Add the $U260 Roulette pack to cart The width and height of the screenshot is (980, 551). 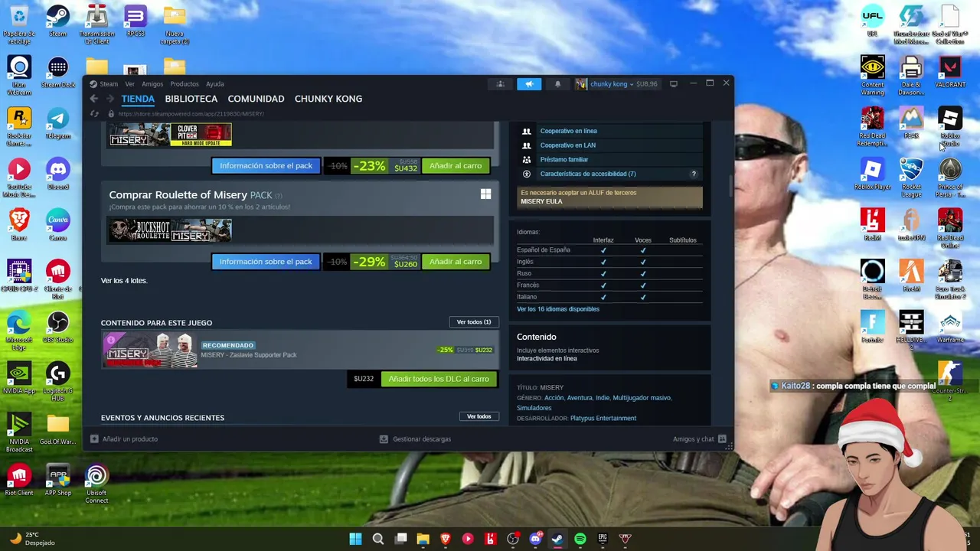(x=456, y=262)
